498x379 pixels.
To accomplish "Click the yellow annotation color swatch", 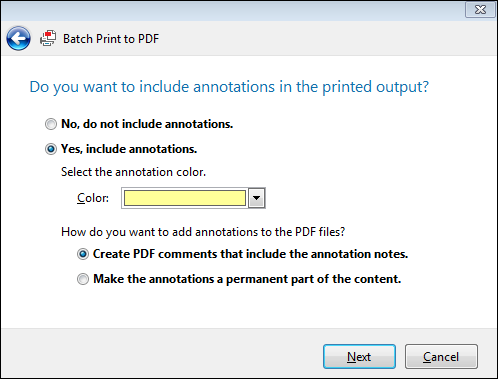I will point(185,198).
